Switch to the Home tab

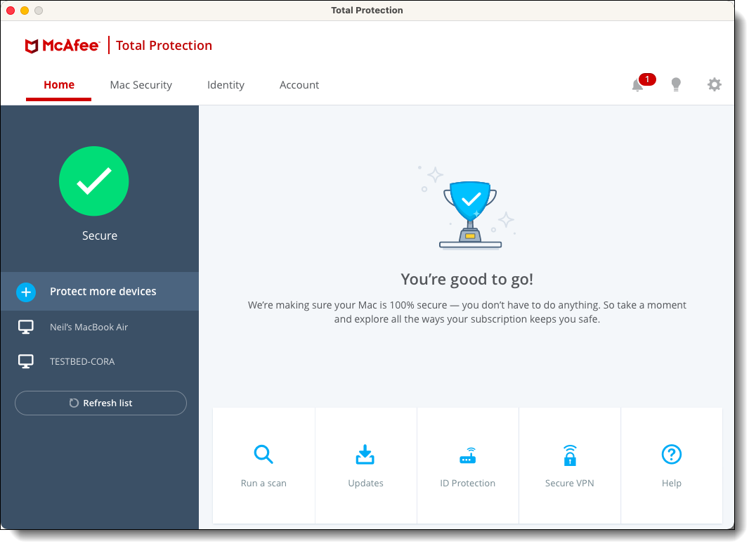[59, 85]
